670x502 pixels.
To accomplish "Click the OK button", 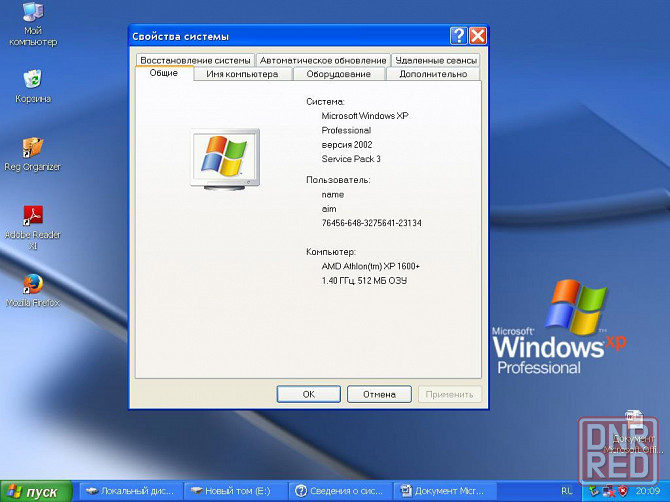I will click(x=309, y=394).
